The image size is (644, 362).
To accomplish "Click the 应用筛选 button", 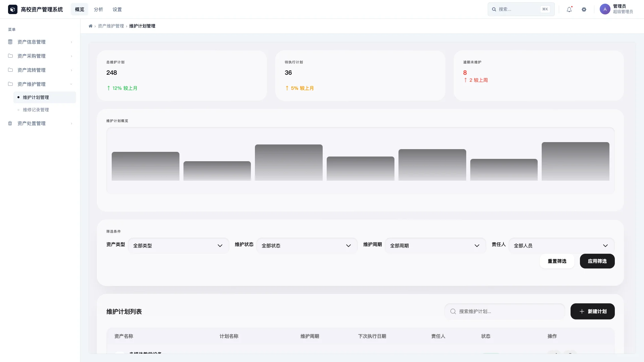I will [x=597, y=261].
